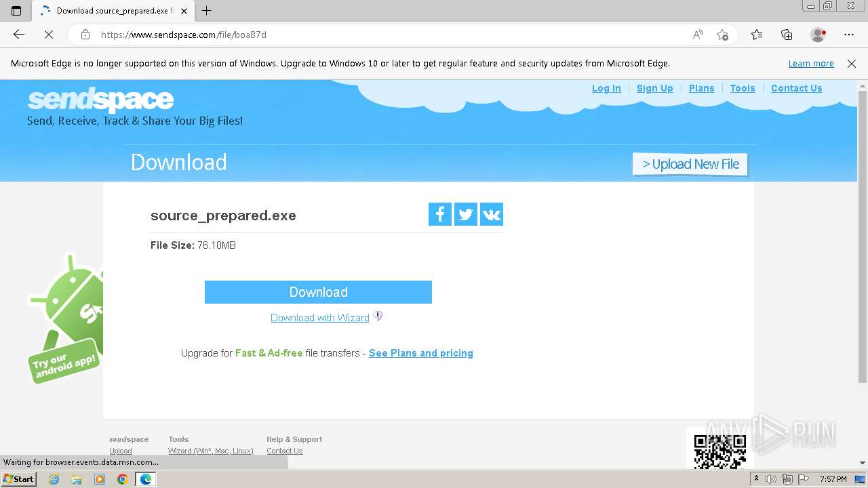Click the Show desktop button

[x=861, y=479]
